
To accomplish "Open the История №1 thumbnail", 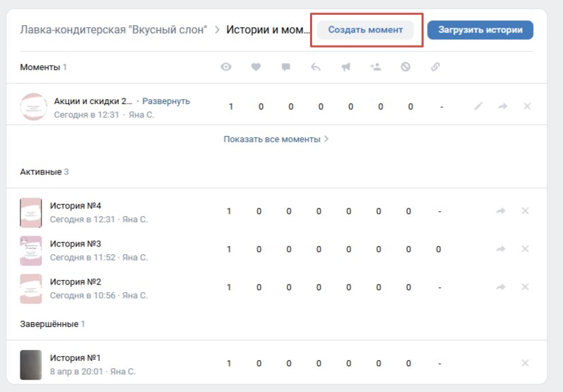I will pos(31,365).
